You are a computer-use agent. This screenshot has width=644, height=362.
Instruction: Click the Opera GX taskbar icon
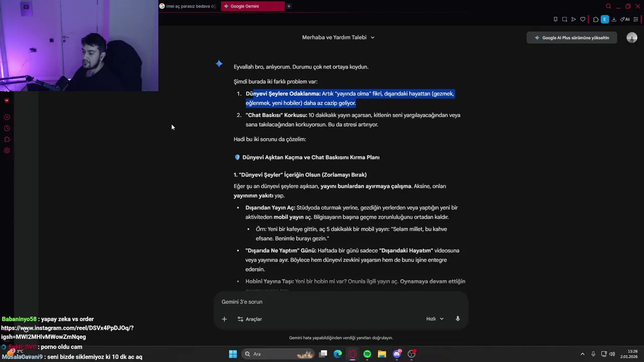[x=353, y=354]
